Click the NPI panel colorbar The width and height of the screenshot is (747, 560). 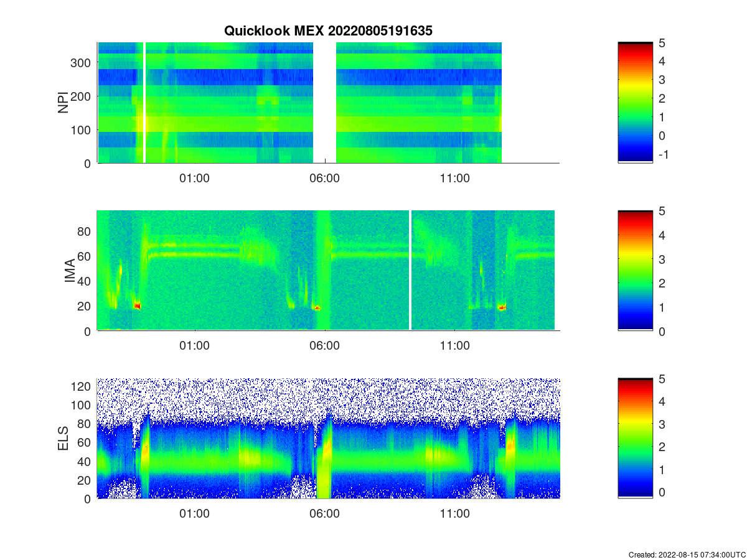point(635,103)
